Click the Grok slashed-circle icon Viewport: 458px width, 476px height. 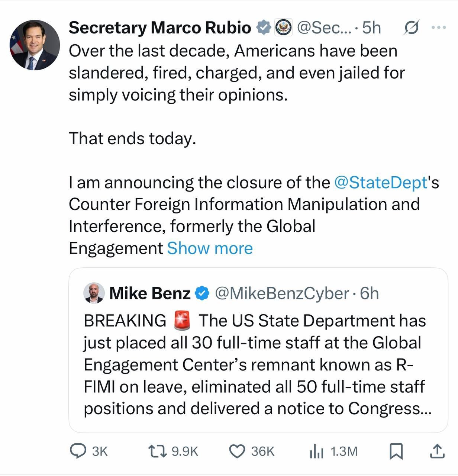(411, 27)
